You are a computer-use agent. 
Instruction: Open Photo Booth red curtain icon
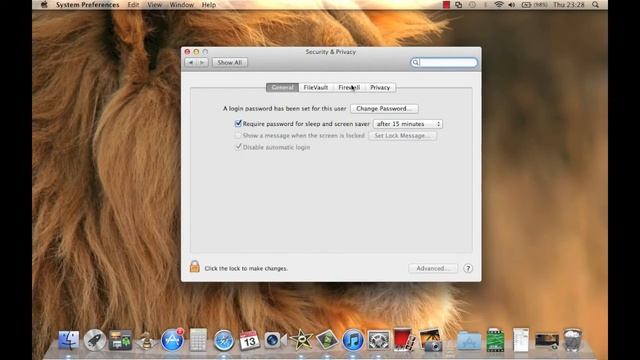coord(404,340)
